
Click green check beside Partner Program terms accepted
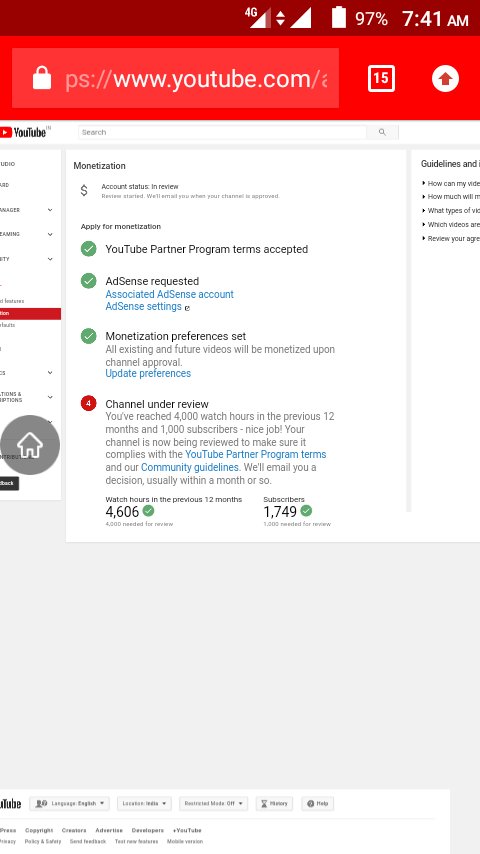tap(88, 249)
